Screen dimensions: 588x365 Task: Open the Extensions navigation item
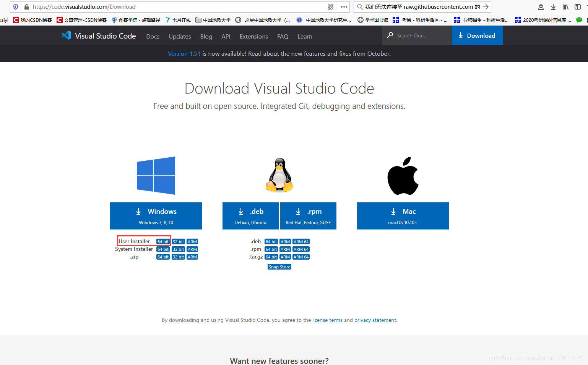(x=254, y=36)
